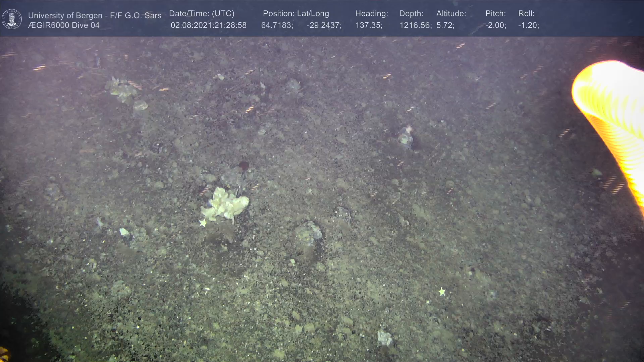The width and height of the screenshot is (644, 362).
Task: Click the Heading value 137.35
Action: point(369,25)
